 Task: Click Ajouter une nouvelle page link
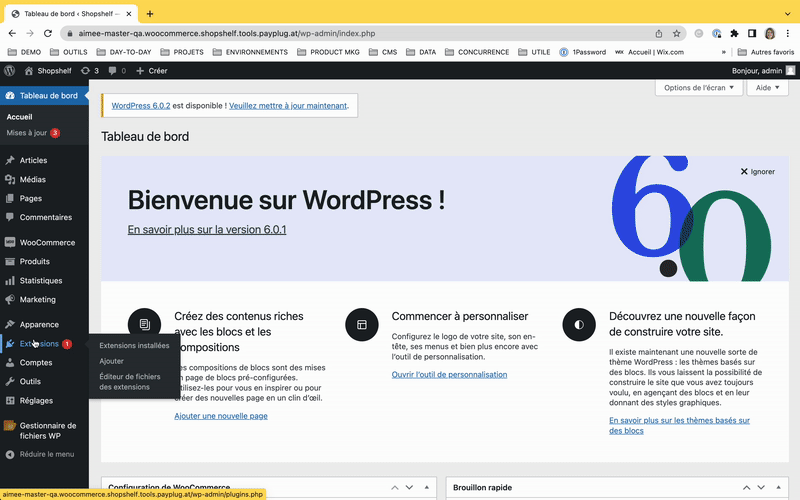click(221, 416)
